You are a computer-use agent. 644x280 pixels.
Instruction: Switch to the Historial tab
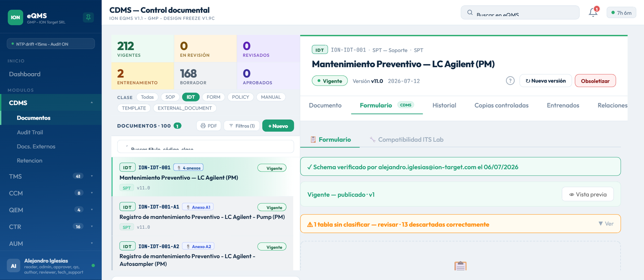[x=444, y=105]
